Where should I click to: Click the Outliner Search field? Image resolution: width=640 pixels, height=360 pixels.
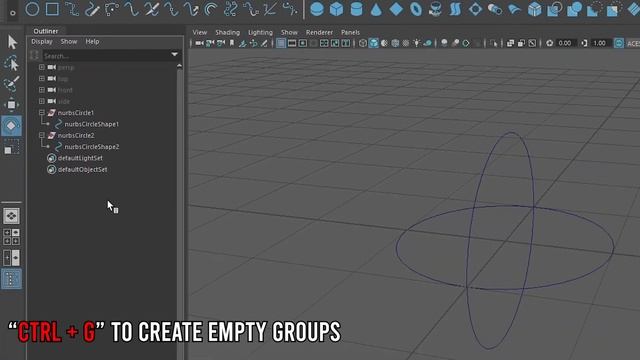(x=107, y=56)
